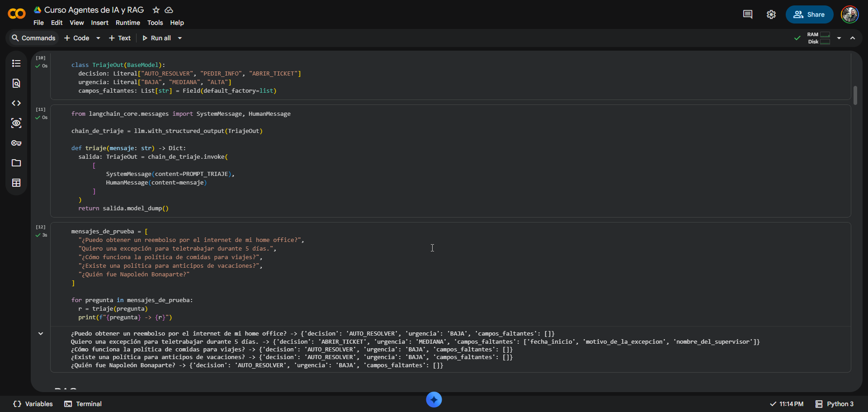Open the Code snippets sidebar icon
Screen dimensions: 868x412
(x=16, y=103)
